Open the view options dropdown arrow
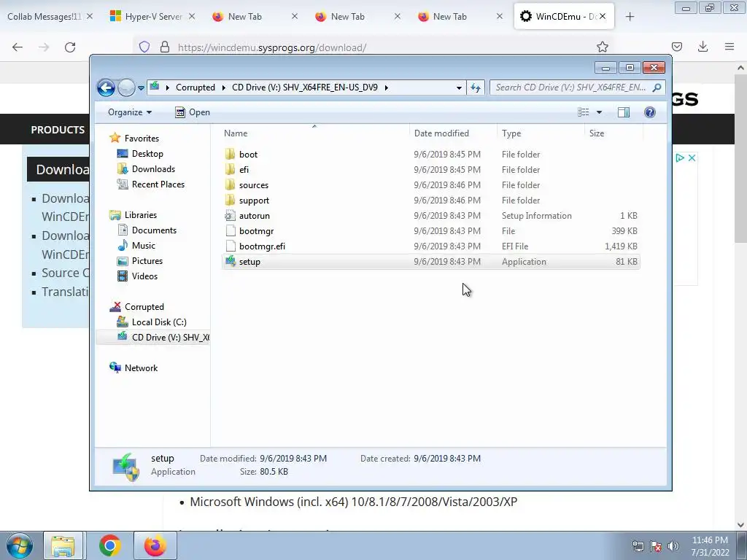747x560 pixels. (x=600, y=112)
